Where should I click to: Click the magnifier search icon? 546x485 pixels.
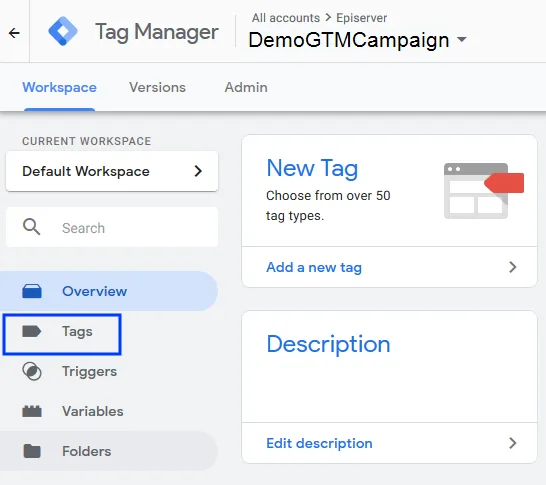31,227
